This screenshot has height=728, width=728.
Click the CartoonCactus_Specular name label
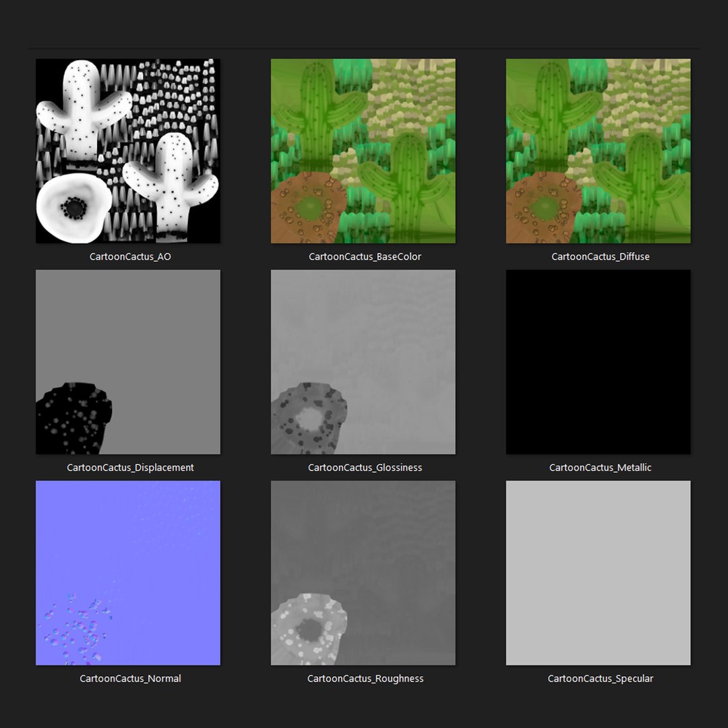601,678
